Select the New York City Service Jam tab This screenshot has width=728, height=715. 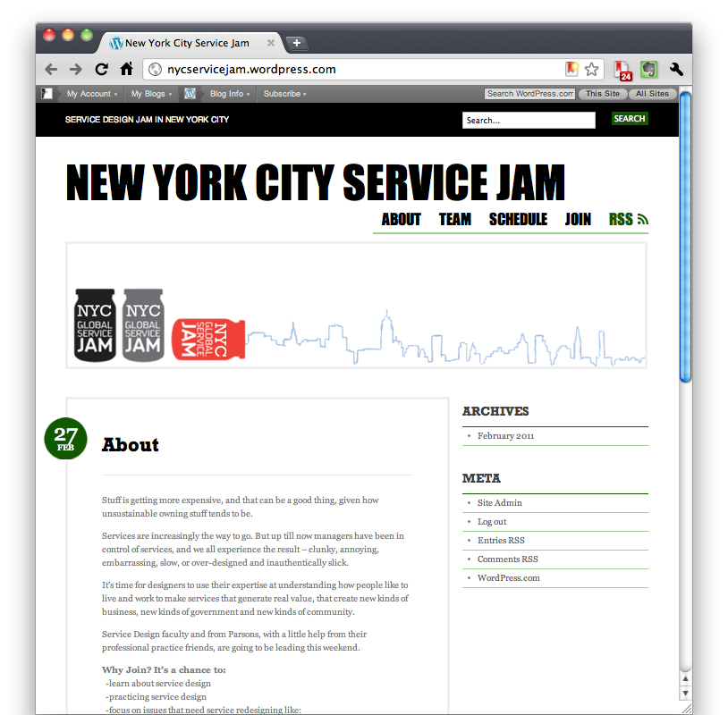click(188, 42)
